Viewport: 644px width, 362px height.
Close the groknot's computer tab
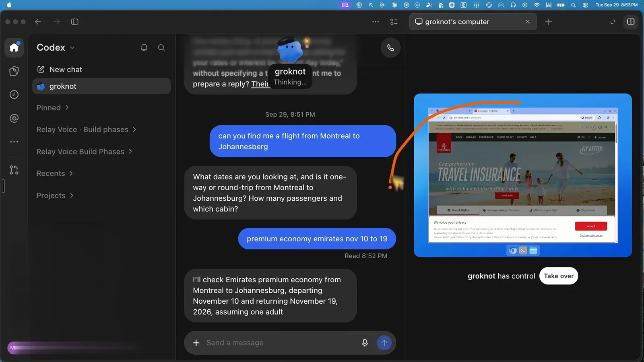click(528, 22)
